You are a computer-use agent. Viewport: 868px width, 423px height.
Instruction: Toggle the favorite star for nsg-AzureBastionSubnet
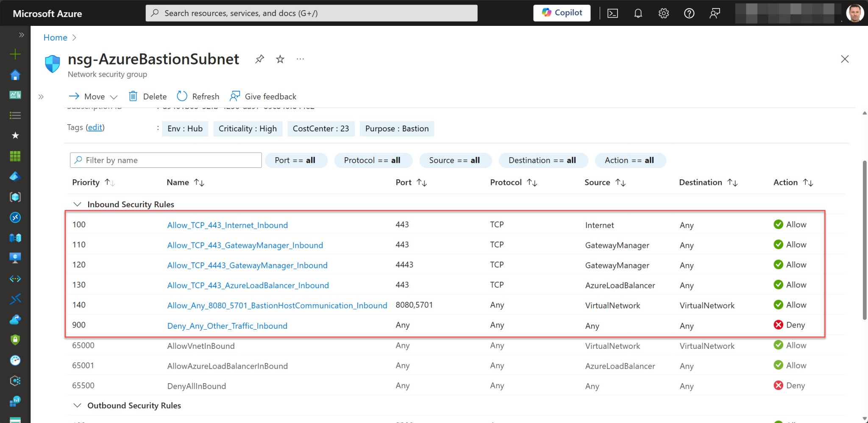coord(280,59)
